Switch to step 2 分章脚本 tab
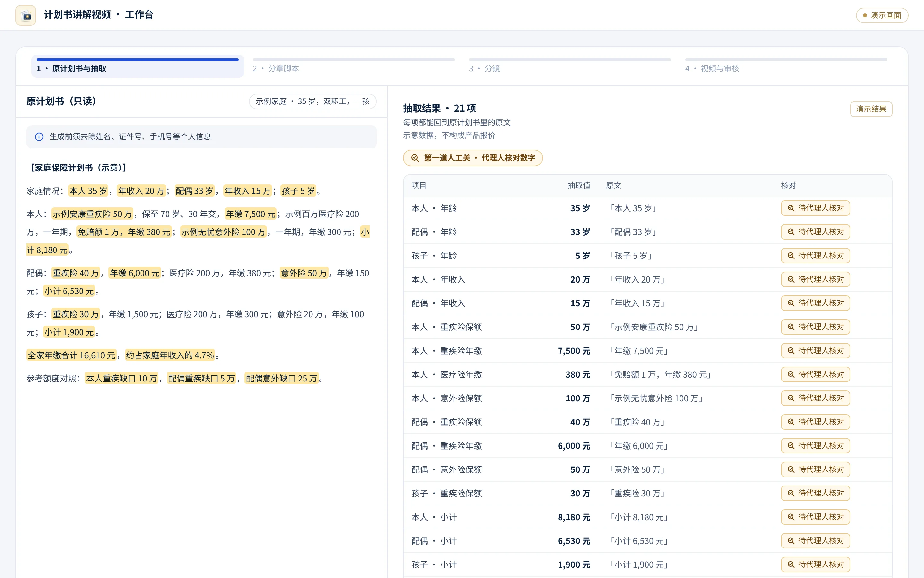Screen dimensions: 924x578 click(x=354, y=66)
